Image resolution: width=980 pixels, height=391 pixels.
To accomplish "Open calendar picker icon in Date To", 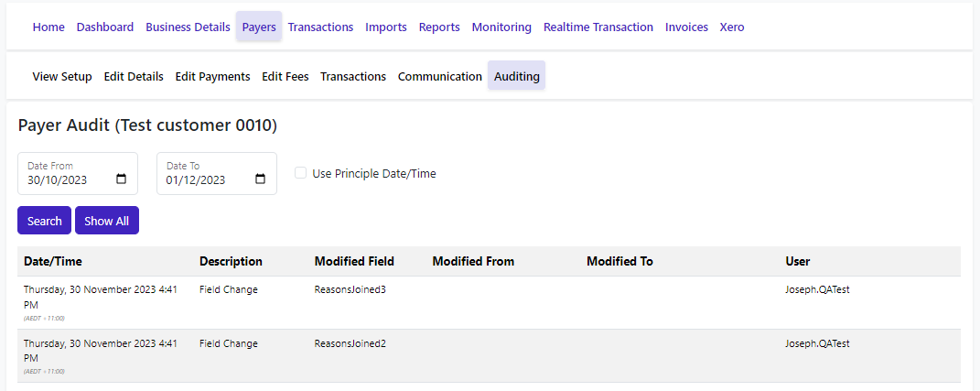I will tap(261, 180).
